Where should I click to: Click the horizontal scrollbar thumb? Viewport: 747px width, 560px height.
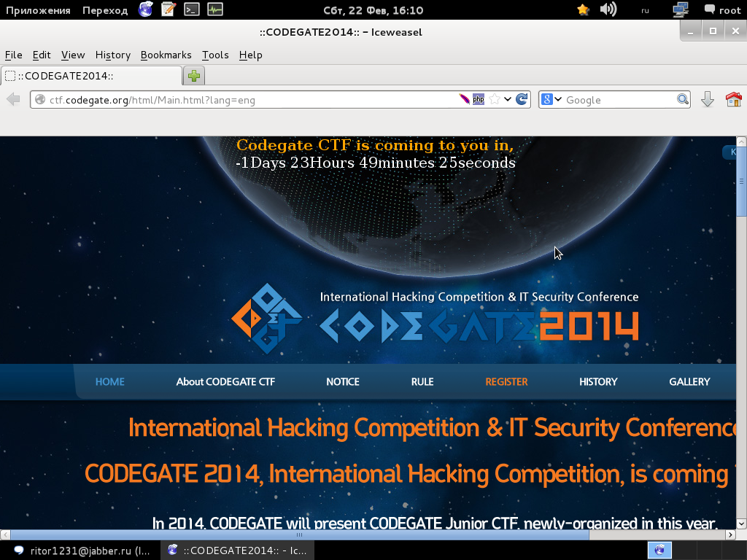299,534
